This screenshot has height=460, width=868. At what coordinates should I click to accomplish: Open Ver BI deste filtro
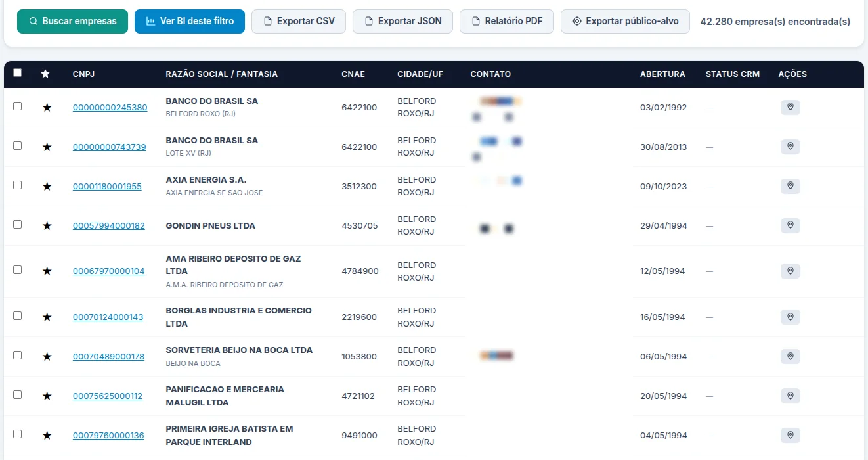pos(190,21)
